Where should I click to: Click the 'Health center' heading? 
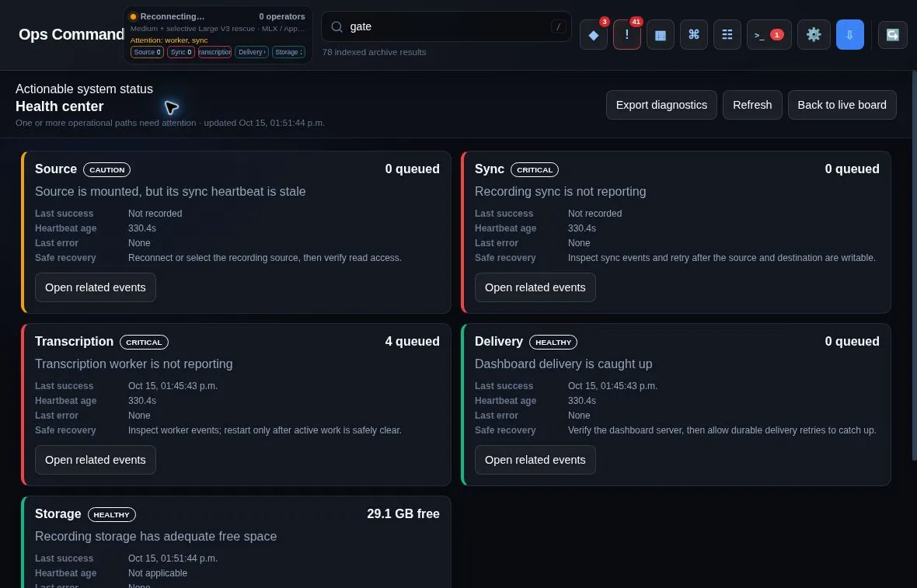click(x=60, y=106)
